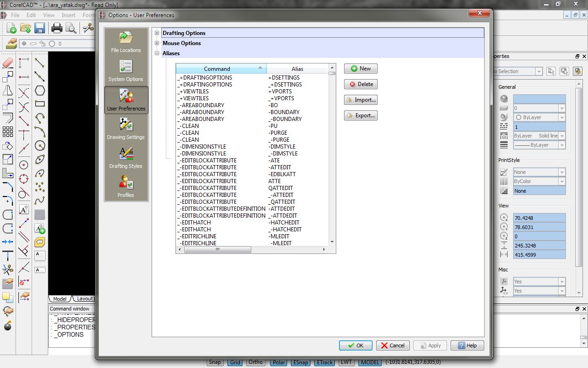Screen dimensions: 588x368
Task: Click the Aliases list vertical scroll down arrow
Action: tap(332, 242)
